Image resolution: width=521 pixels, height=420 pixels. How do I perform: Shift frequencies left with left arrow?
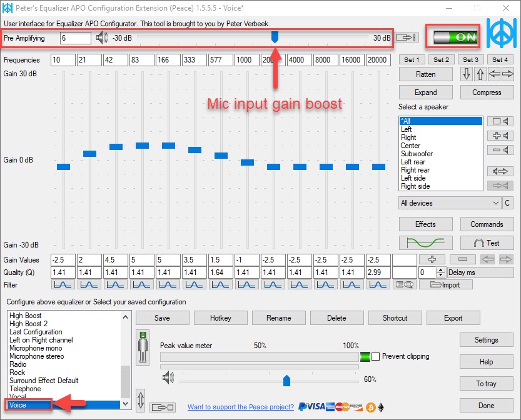(494, 74)
